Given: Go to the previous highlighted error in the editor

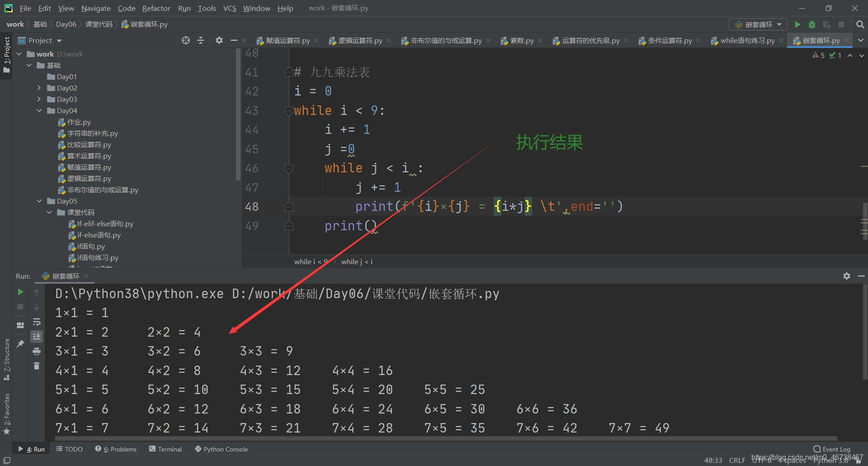Looking at the screenshot, I should coord(850,55).
